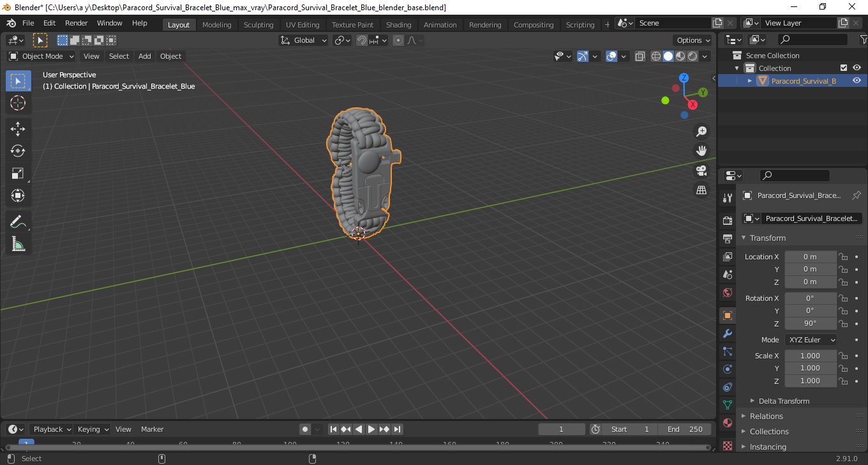Play the animation forward
This screenshot has height=465, width=868.
tap(371, 429)
